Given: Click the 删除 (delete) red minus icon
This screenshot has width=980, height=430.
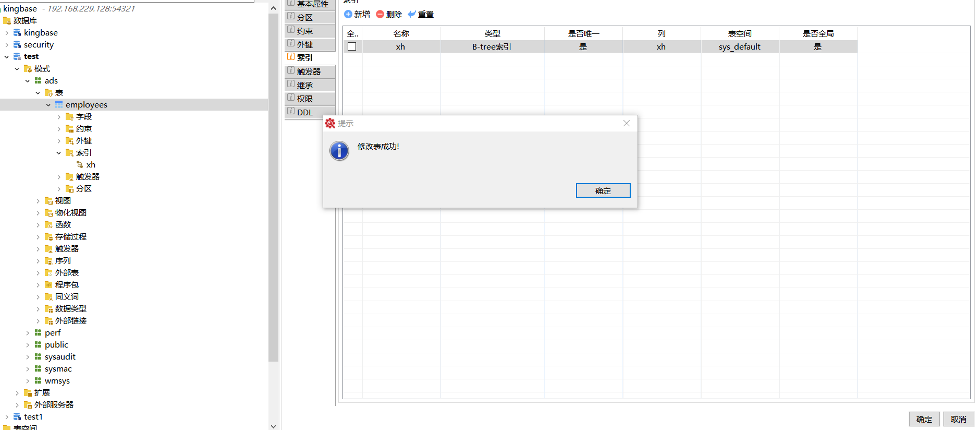Looking at the screenshot, I should [x=380, y=14].
